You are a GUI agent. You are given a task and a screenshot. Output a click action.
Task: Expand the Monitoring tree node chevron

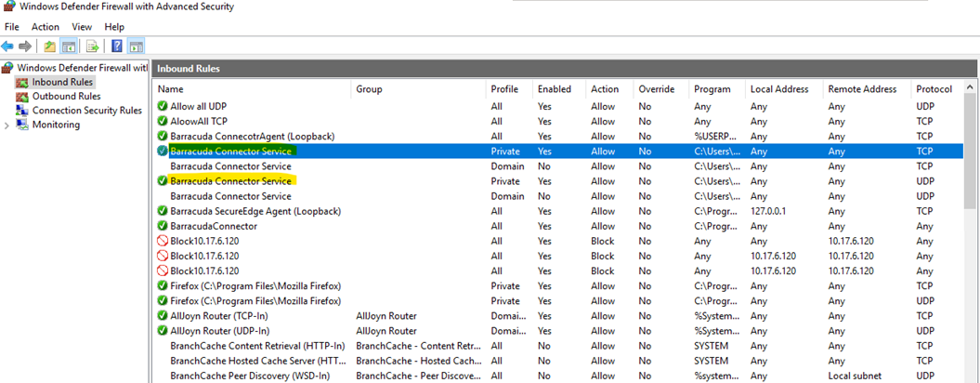(7, 125)
